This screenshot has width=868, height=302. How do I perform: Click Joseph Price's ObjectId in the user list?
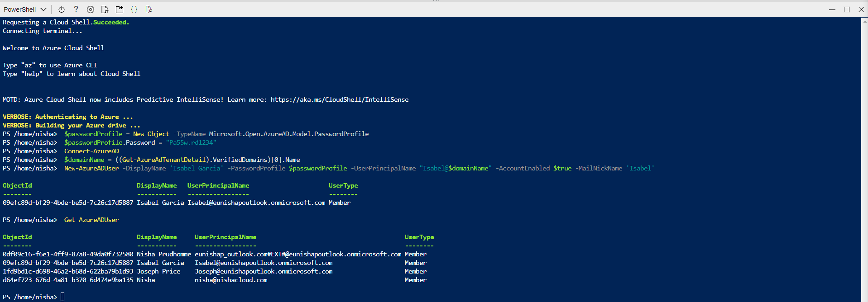point(68,271)
